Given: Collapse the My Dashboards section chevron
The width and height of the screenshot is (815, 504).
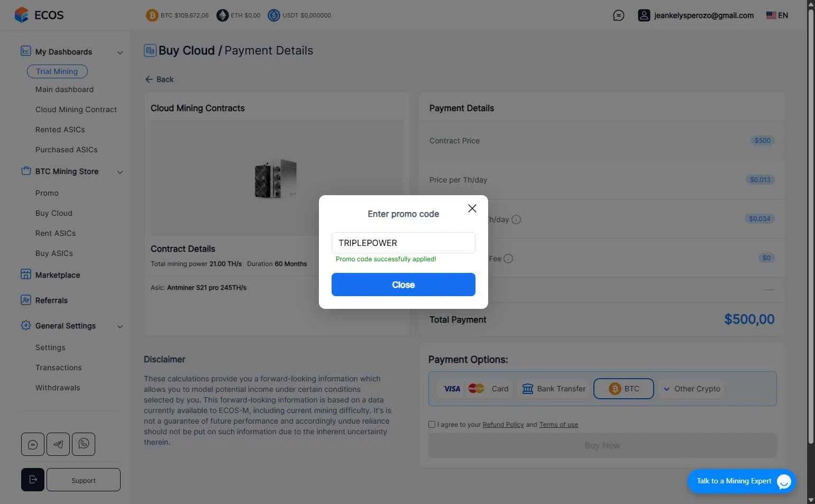Looking at the screenshot, I should click(x=120, y=52).
